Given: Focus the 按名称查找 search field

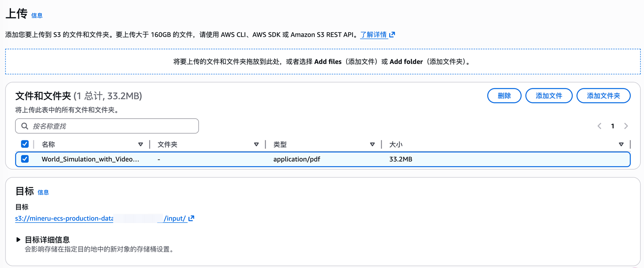Looking at the screenshot, I should (107, 126).
